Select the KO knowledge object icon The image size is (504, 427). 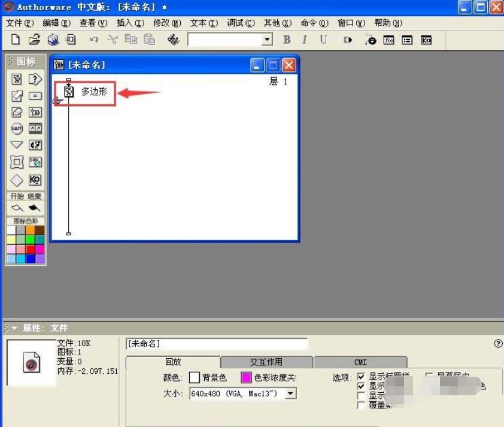[35, 179]
